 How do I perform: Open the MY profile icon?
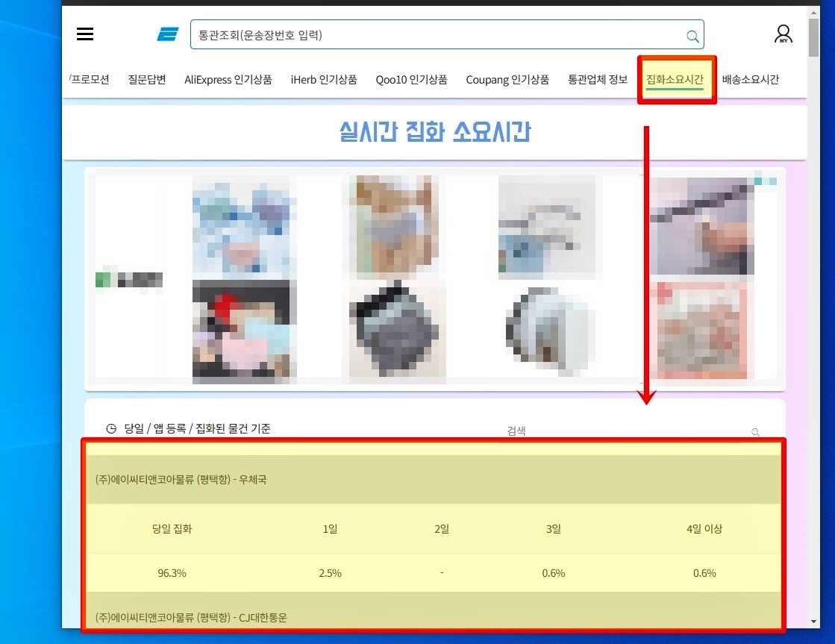coord(783,34)
